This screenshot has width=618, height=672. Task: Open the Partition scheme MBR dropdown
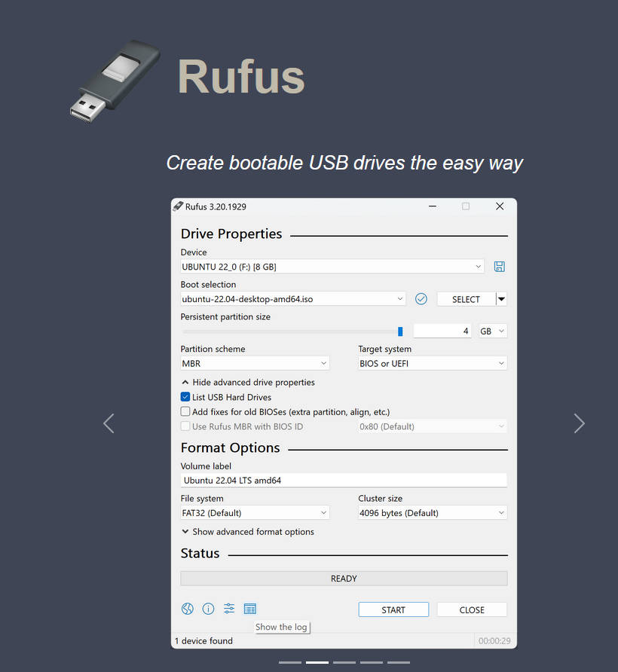coord(255,364)
